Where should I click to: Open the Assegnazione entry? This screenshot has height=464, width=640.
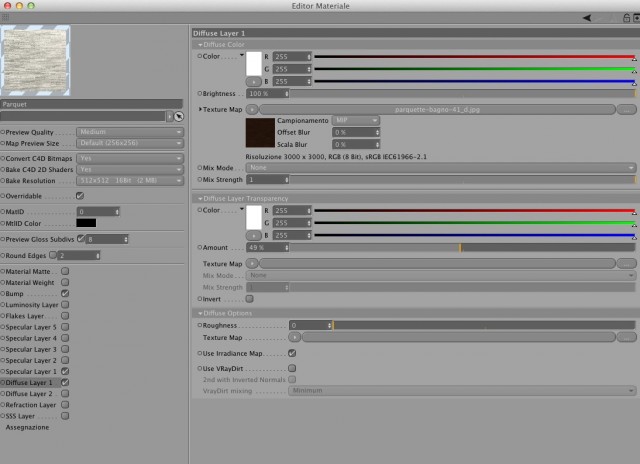[x=27, y=427]
